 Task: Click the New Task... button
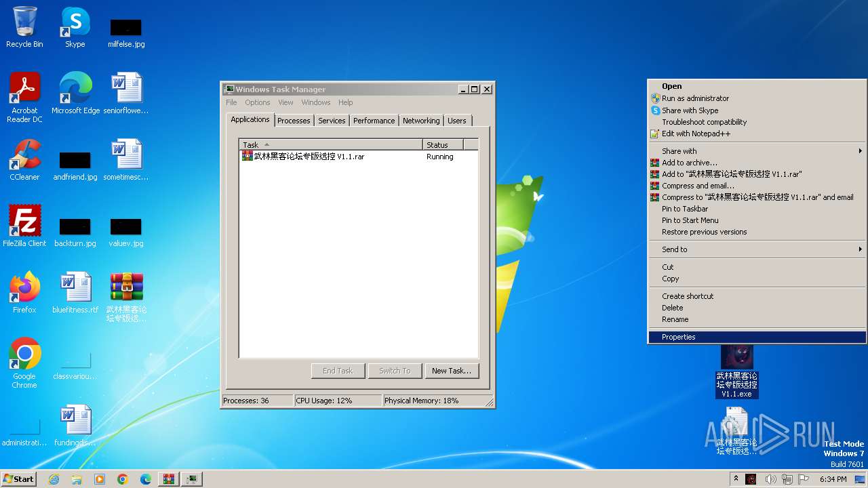[x=452, y=371]
